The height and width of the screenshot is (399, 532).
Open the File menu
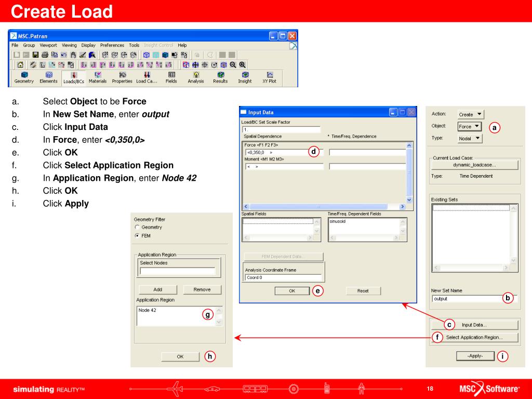tap(15, 45)
